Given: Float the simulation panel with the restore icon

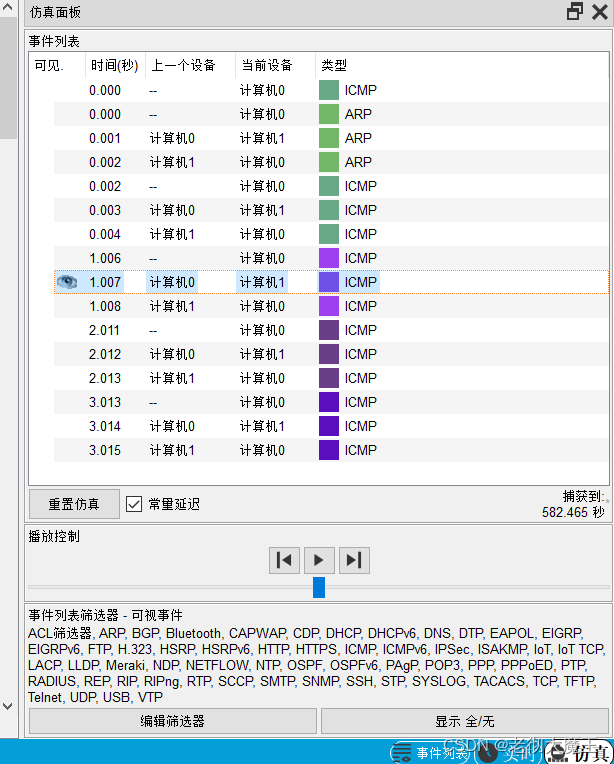Looking at the screenshot, I should coord(575,11).
